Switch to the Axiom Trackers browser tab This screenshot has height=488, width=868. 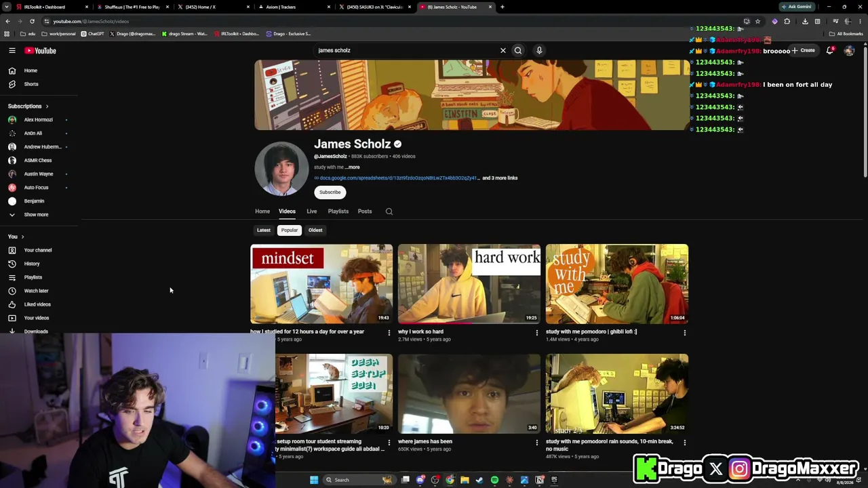(x=295, y=7)
